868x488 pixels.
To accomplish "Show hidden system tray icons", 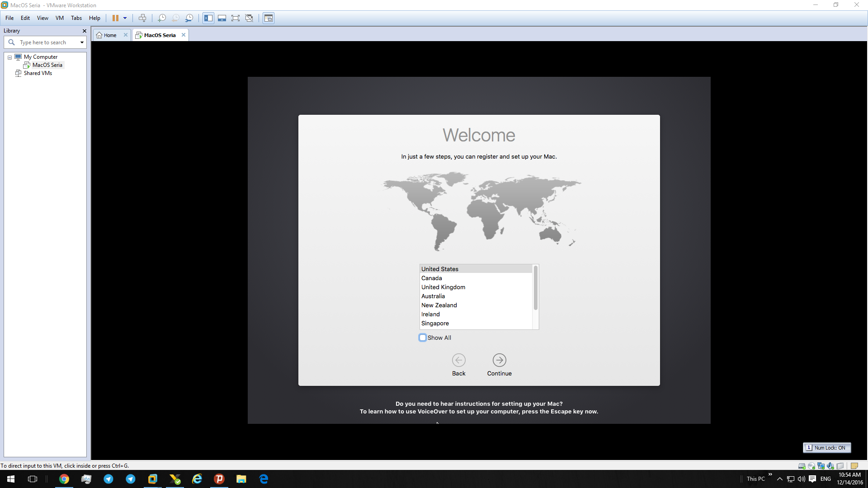I will coord(780,479).
